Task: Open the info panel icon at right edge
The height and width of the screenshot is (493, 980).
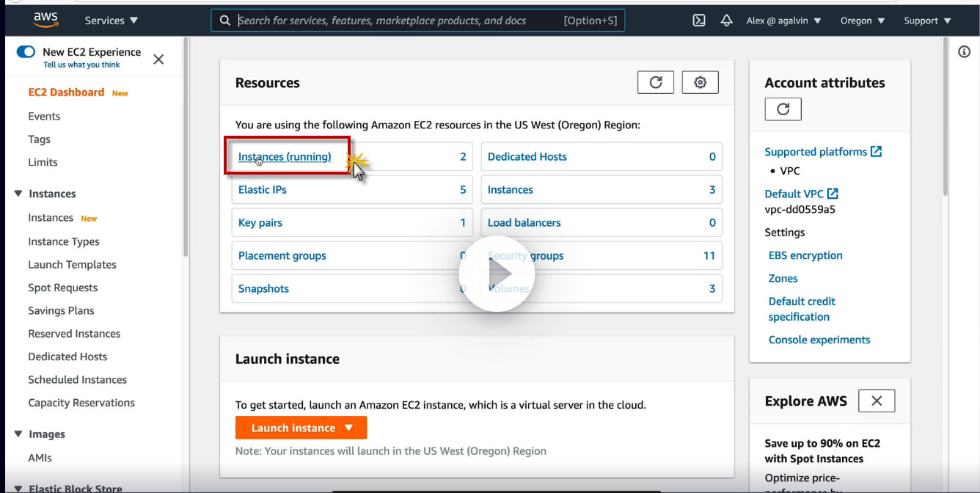Action: pyautogui.click(x=965, y=52)
